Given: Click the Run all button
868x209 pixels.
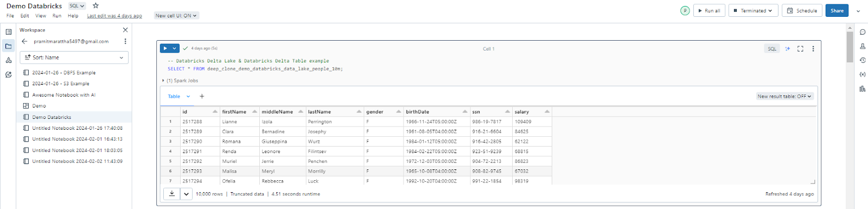Looking at the screenshot, I should click(x=709, y=10).
